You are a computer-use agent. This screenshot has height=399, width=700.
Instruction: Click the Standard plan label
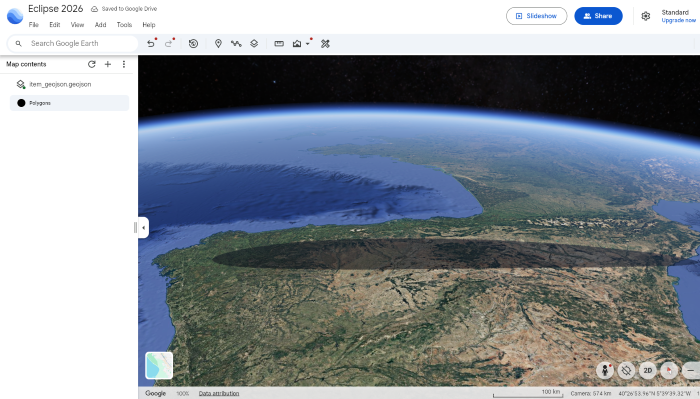click(x=675, y=12)
